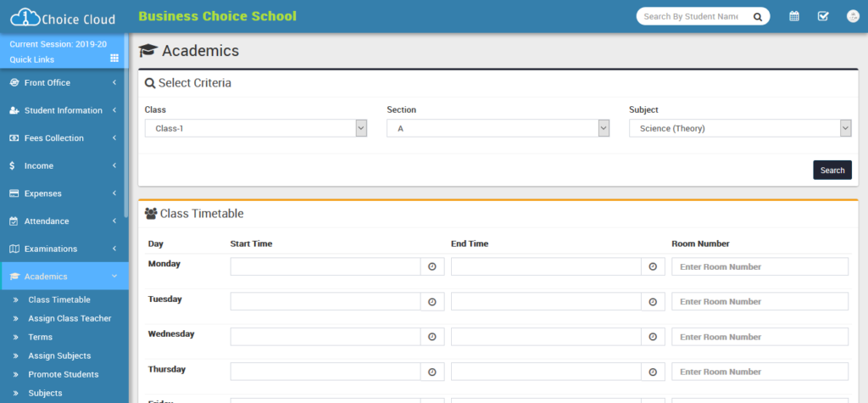
Task: Focus Tuesday Start Time field
Action: pyautogui.click(x=325, y=301)
